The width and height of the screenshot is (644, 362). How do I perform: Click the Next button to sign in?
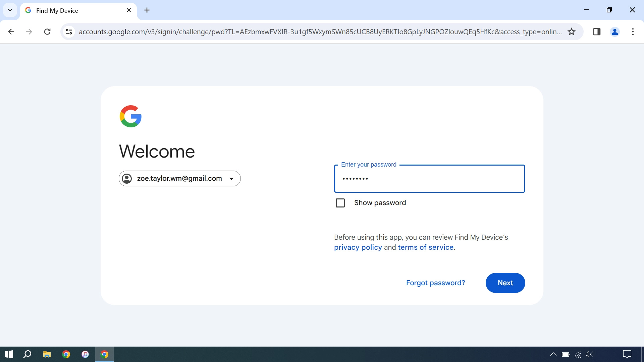point(505,283)
